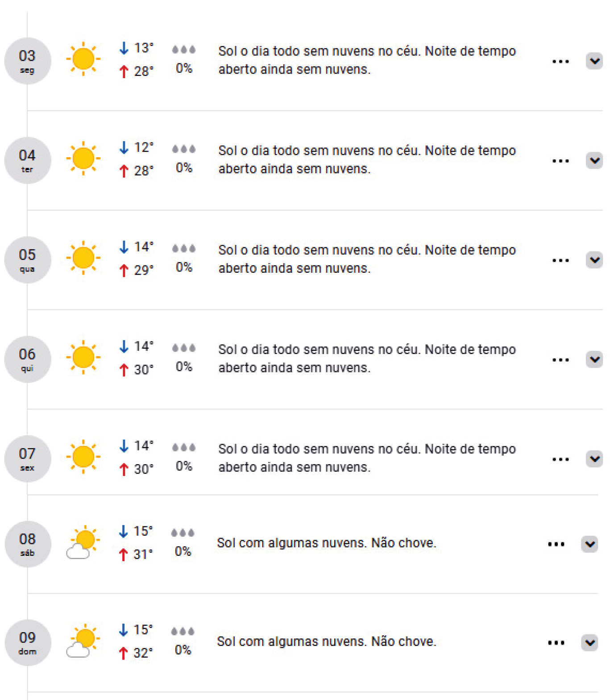
Task: Open the three-dots menu for Tuesday 04
Action: click(560, 161)
